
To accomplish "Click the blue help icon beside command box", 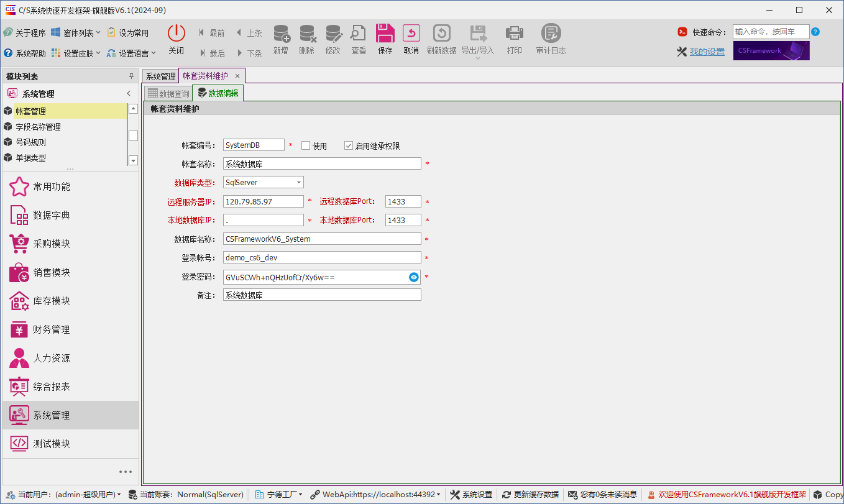I will (815, 32).
